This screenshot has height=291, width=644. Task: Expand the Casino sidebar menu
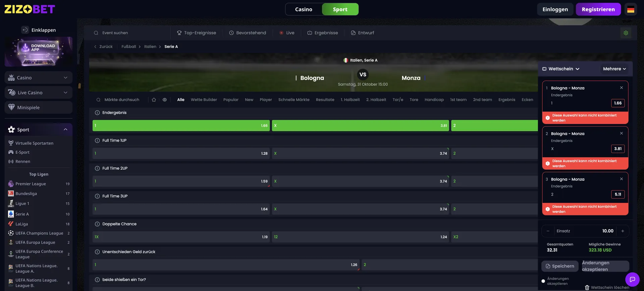(39, 78)
